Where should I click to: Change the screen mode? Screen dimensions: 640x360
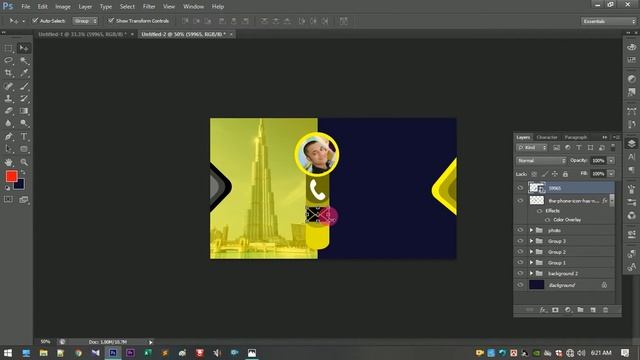point(24,199)
